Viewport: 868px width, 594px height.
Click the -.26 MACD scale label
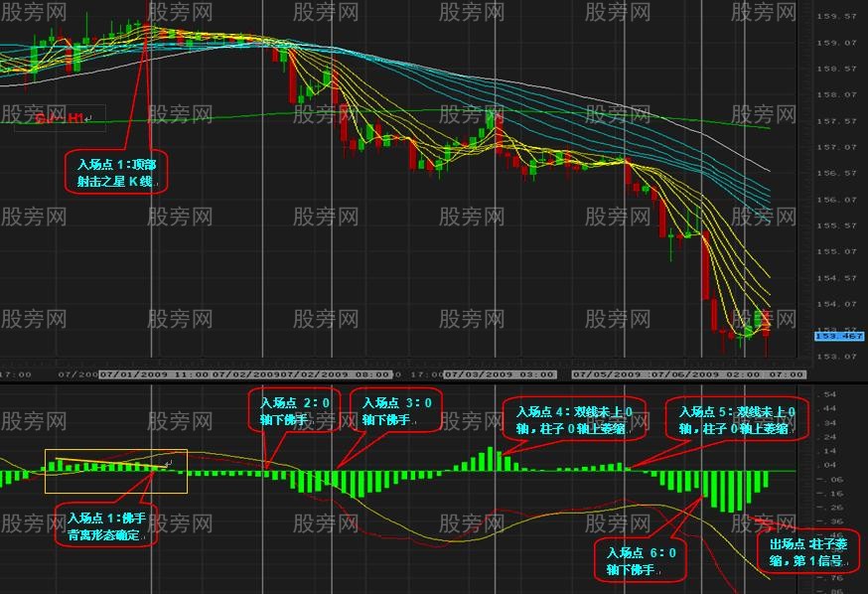829,508
